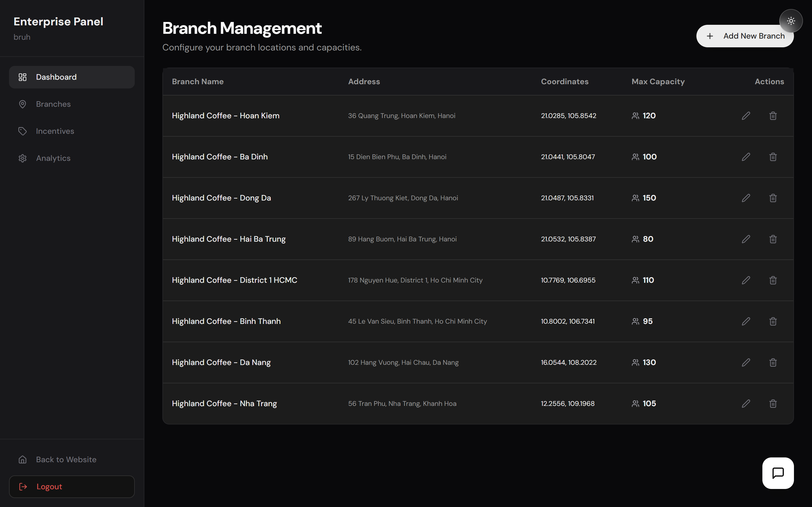Click the Max Capacity column header
Screen dimensions: 812x507
pos(658,81)
